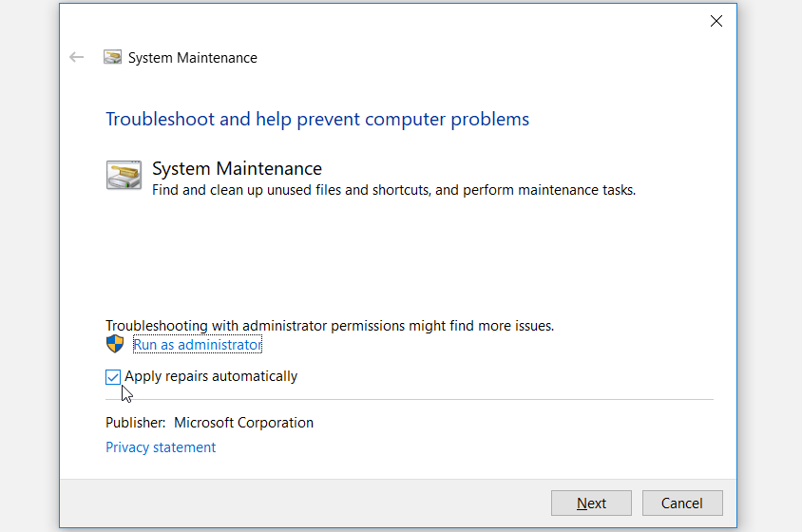Open the Privacy statement link
Viewport: 802px width, 532px height.
pos(161,447)
